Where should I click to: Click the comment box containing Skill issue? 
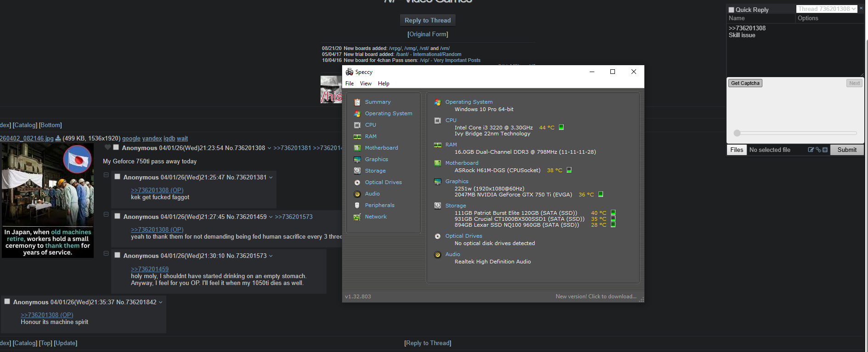pyautogui.click(x=795, y=50)
